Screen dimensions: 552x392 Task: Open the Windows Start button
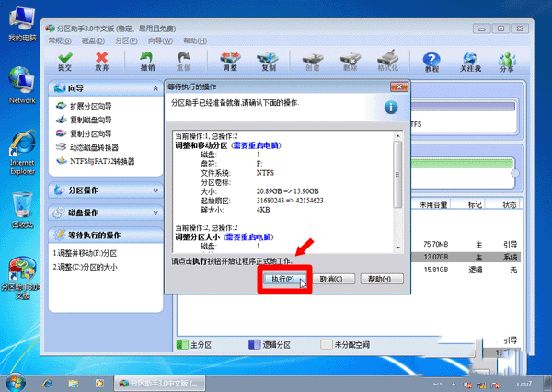(x=15, y=383)
